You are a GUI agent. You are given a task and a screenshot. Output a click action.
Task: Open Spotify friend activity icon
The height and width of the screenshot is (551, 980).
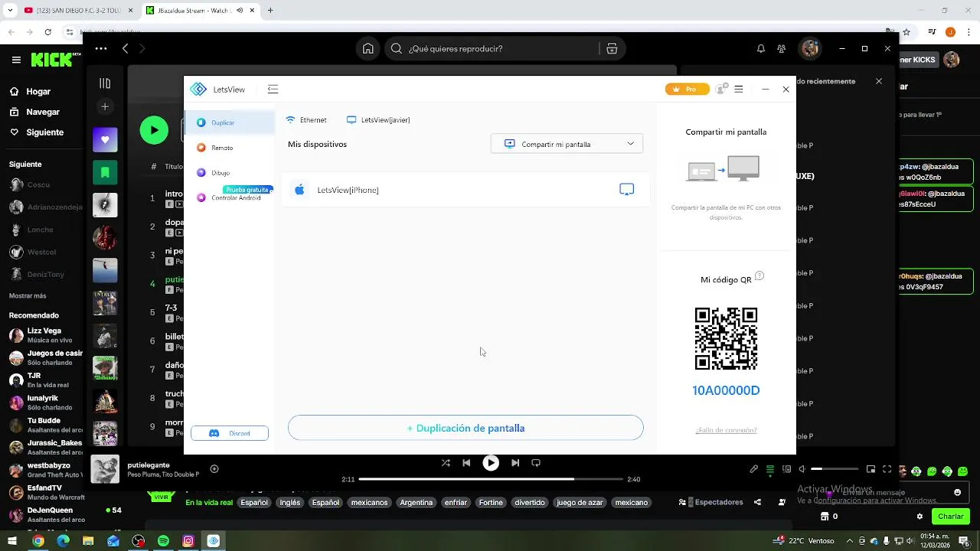click(781, 48)
